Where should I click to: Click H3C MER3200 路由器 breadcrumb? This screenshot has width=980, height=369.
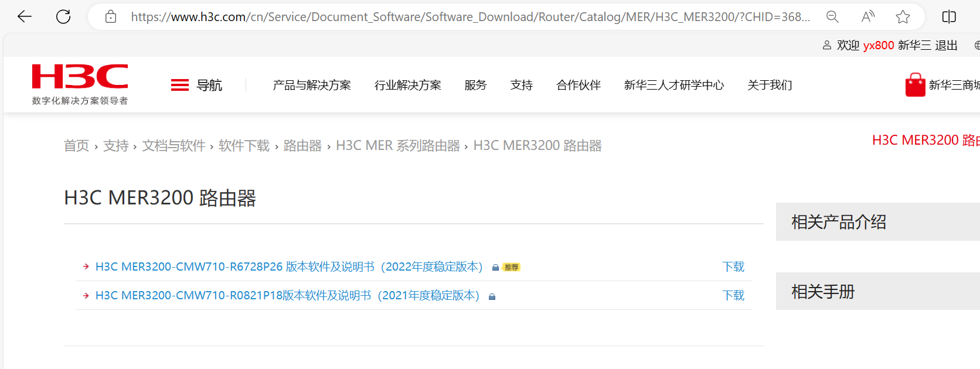pos(537,145)
